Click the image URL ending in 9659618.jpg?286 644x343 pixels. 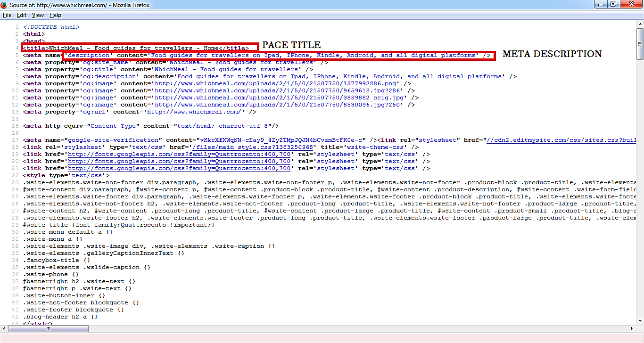tap(277, 90)
